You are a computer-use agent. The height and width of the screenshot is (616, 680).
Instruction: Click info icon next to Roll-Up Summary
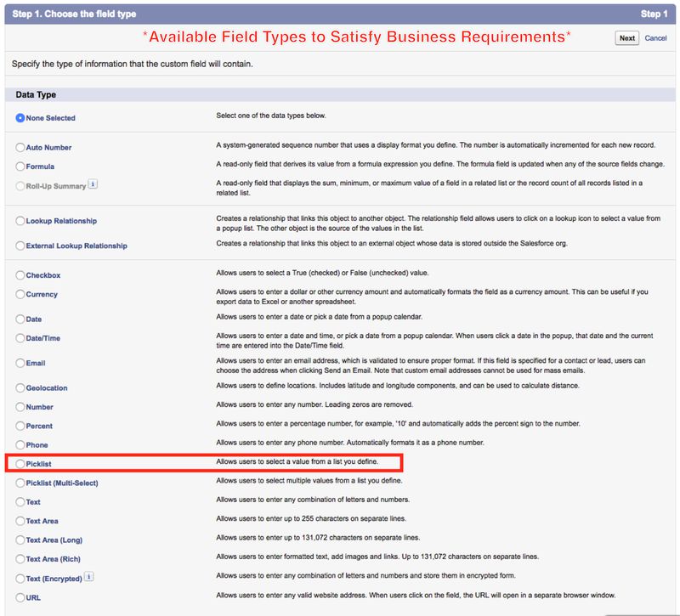click(x=93, y=184)
